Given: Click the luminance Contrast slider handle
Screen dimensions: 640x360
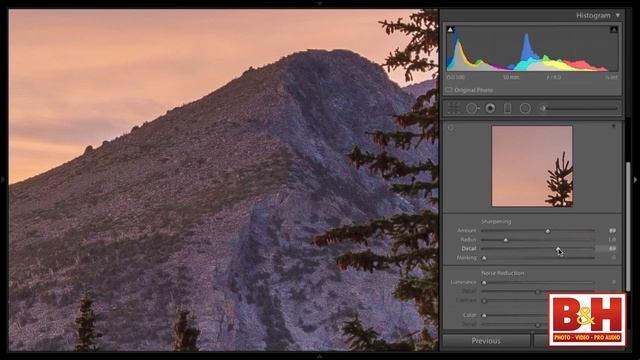Looking at the screenshot, I should pyautogui.click(x=484, y=301).
